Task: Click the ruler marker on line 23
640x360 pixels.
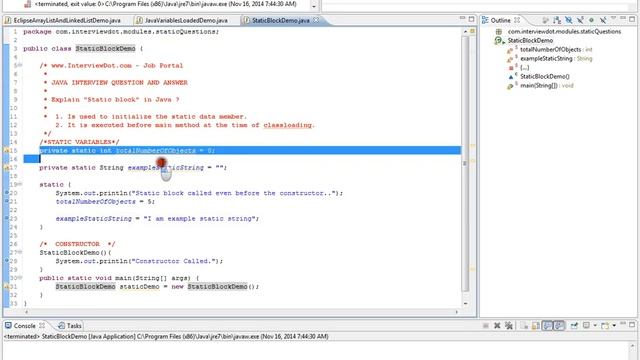Action: pos(6,218)
